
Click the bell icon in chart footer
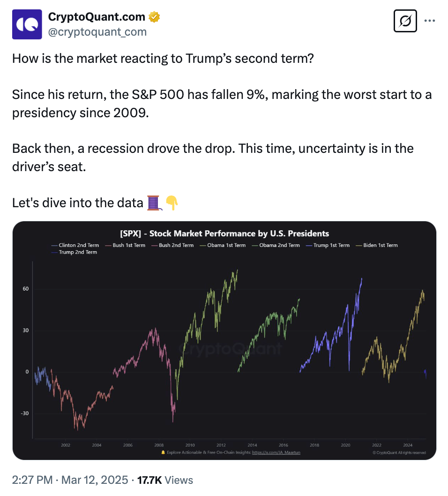click(163, 452)
